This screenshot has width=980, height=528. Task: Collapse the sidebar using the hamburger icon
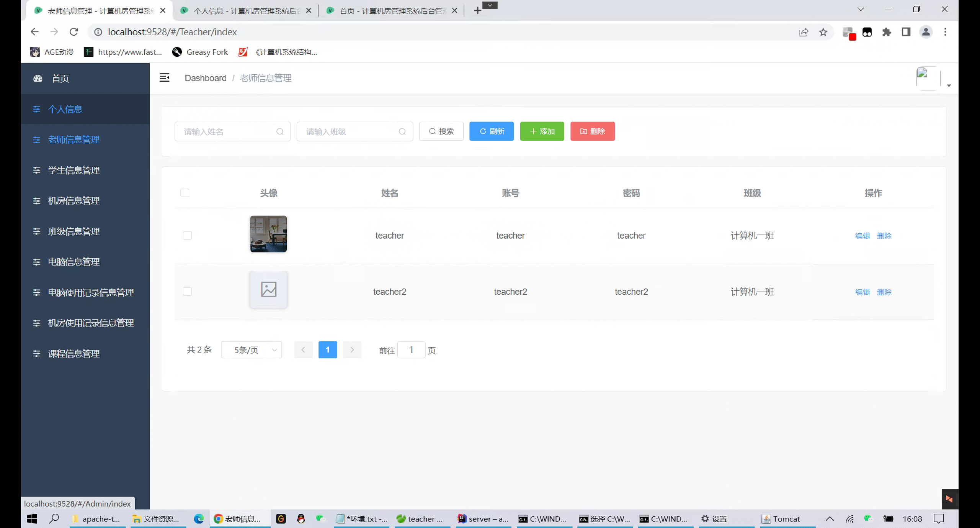165,77
